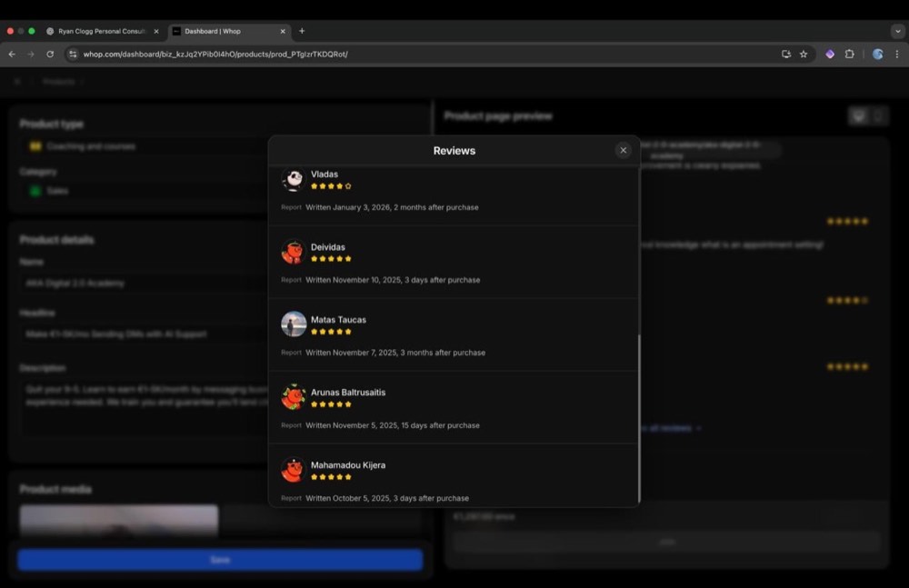
Task: View site information icon
Action: click(73, 54)
